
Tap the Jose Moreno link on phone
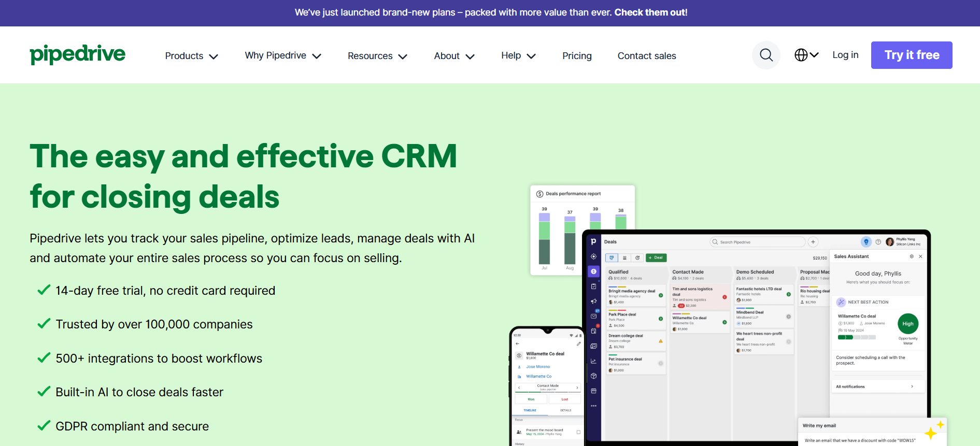point(538,367)
